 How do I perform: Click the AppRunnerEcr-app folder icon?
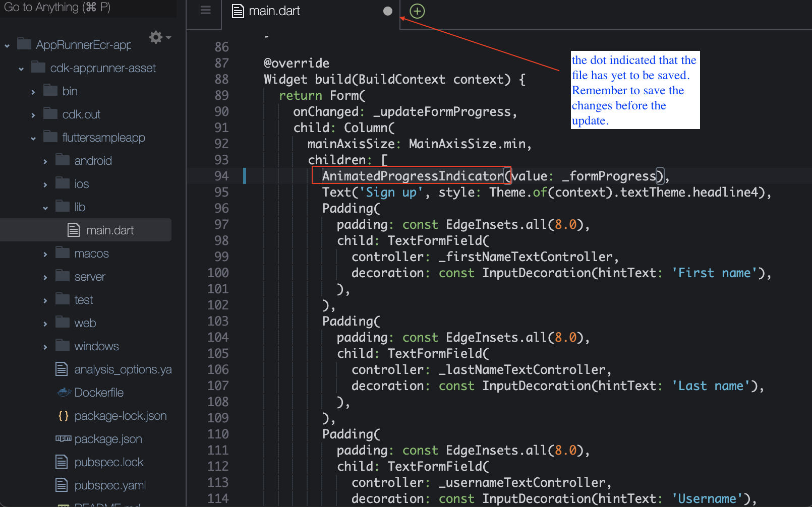[24, 44]
